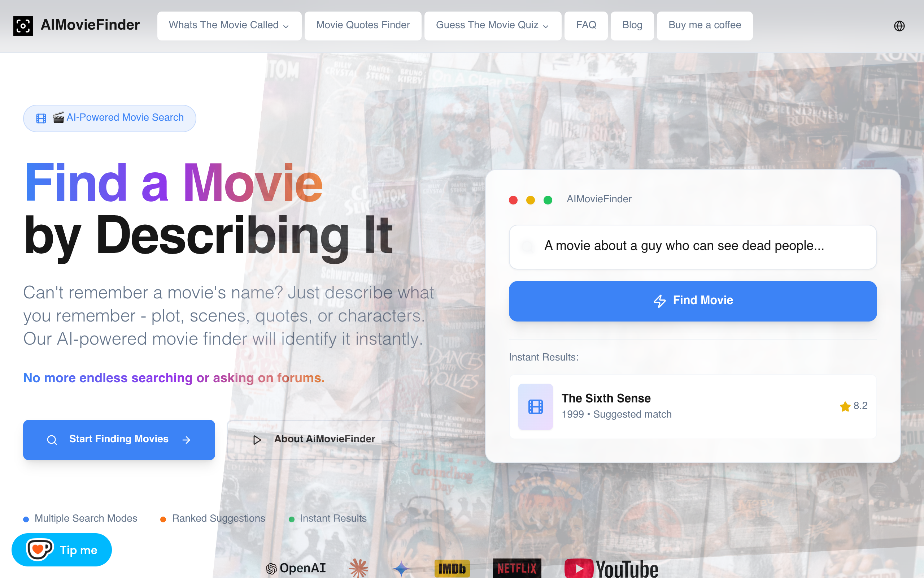Click the IMDb logo
Viewport: 924px width, 578px height.
tap(452, 569)
